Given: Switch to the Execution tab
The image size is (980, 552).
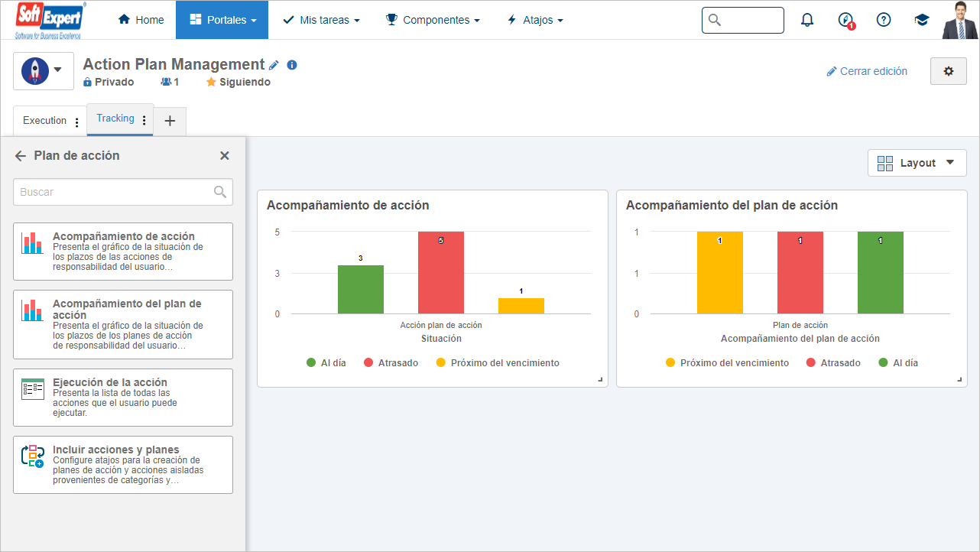Looking at the screenshot, I should tap(44, 121).
